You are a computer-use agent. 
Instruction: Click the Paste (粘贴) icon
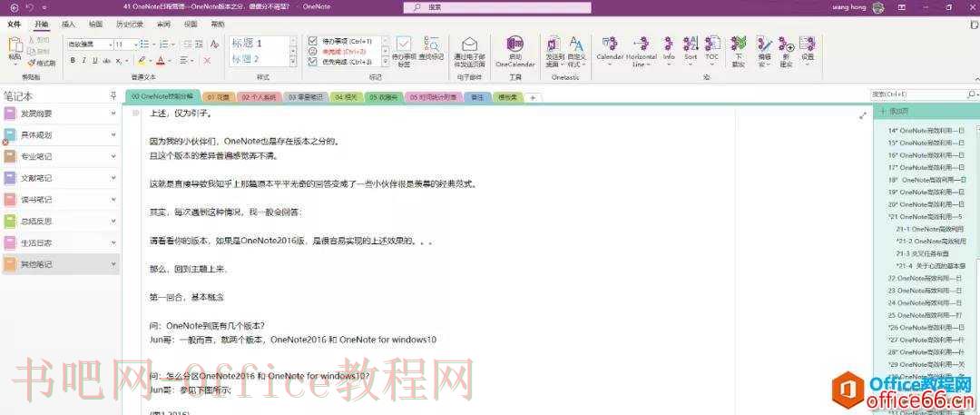(15, 45)
